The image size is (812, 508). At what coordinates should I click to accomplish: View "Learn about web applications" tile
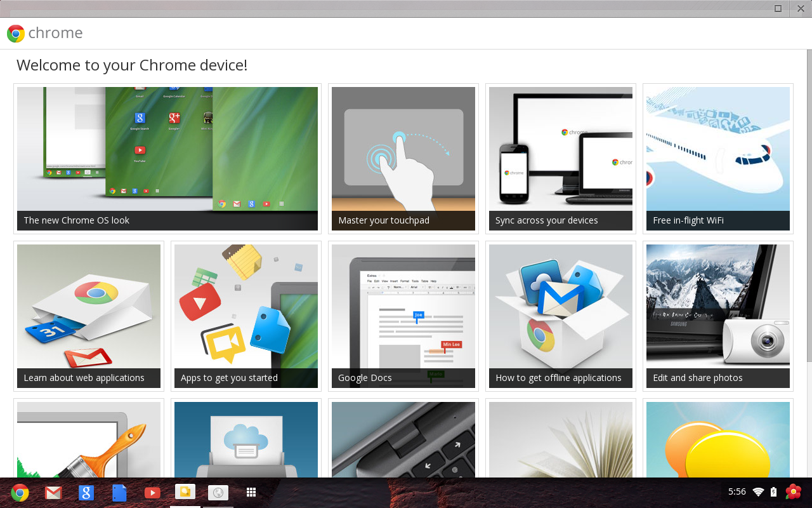click(89, 316)
